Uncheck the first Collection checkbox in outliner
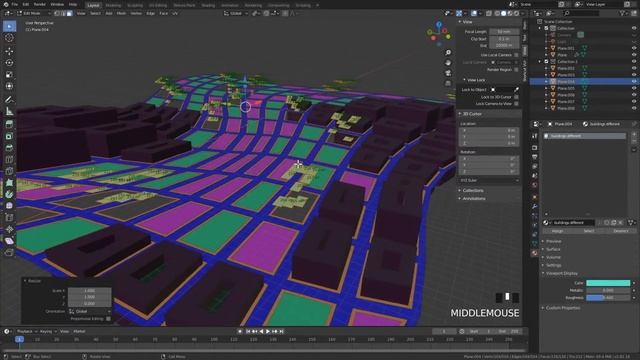The width and height of the screenshot is (640, 360). click(x=547, y=28)
